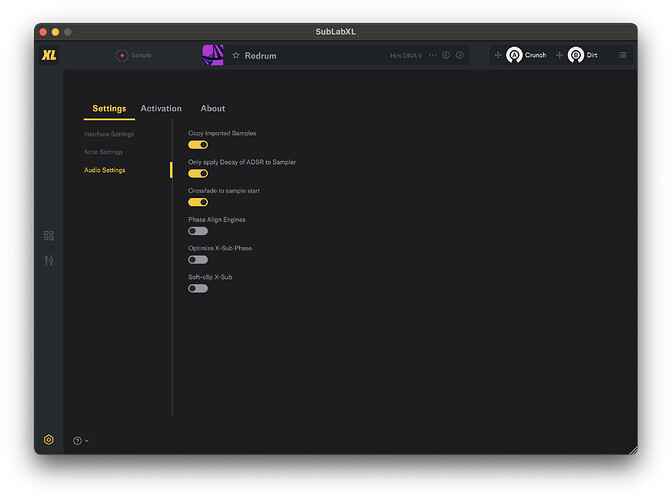
Task: Open the mixer sliders icon in sidebar
Action: click(49, 260)
